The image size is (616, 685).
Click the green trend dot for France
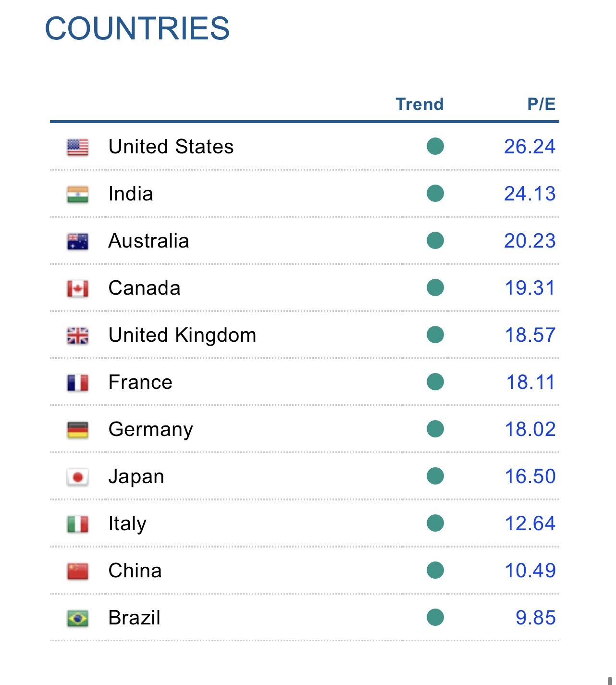coord(435,382)
